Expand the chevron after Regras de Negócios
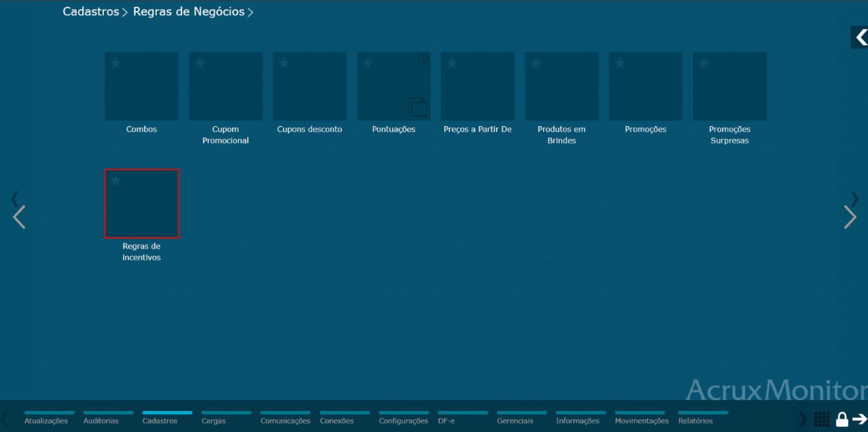The height and width of the screenshot is (432, 868). [250, 12]
